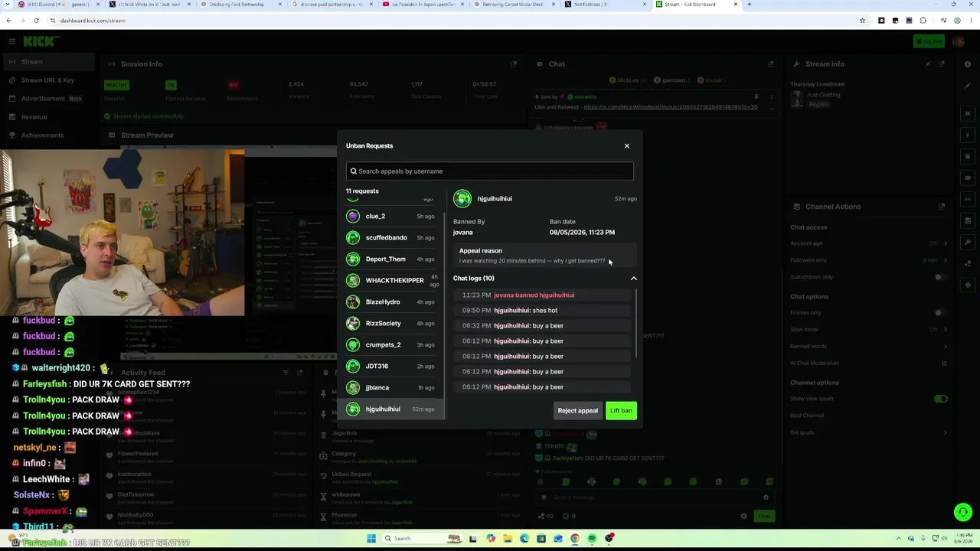Screen dimensions: 980x551
Task: Click the KICK logo
Action: click(x=38, y=41)
